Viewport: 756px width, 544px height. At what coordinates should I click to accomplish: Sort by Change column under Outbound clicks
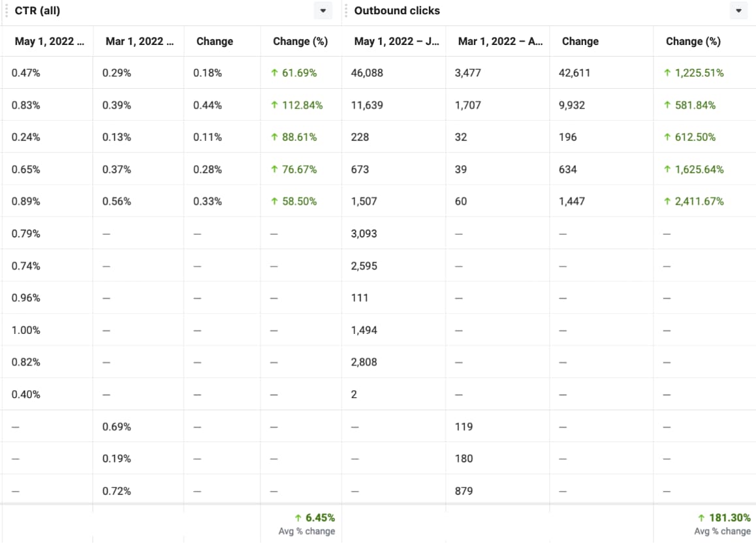click(580, 41)
